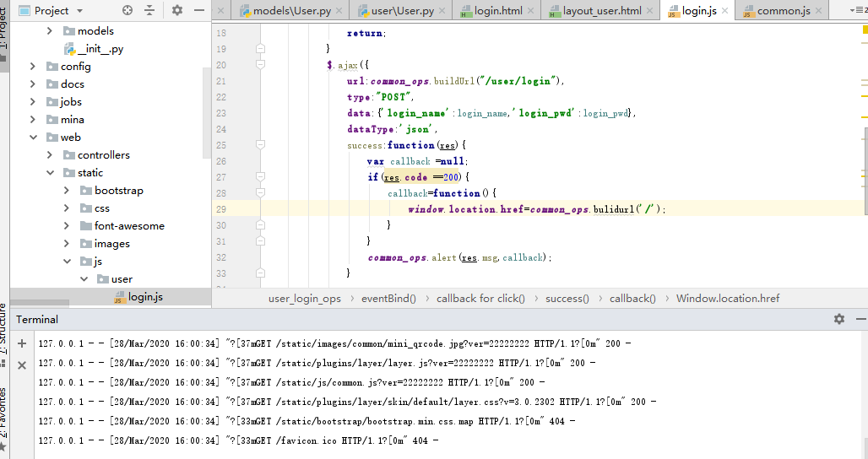Collapse the web folder
The width and height of the screenshot is (868, 459).
click(x=33, y=138)
